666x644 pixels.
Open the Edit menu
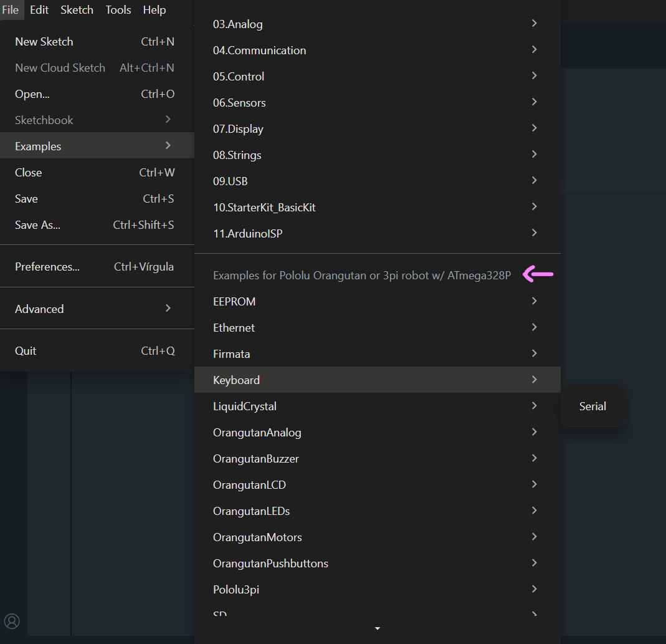[x=39, y=10]
